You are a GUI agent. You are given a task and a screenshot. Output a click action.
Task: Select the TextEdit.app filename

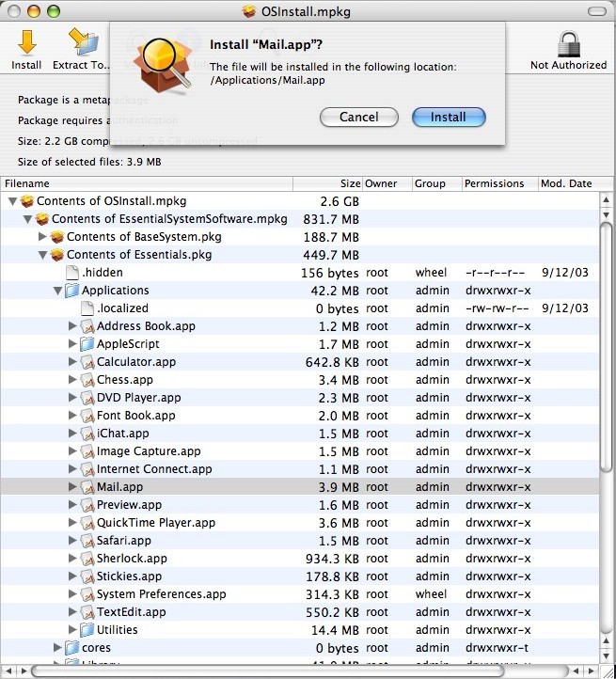132,612
